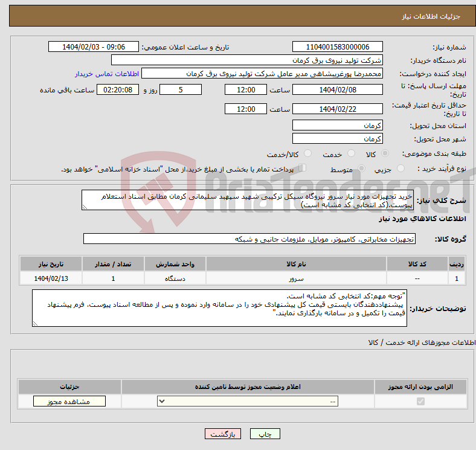The width and height of the screenshot is (476, 450).
Task: Click the دستگاه unit cell
Action: pyautogui.click(x=175, y=278)
